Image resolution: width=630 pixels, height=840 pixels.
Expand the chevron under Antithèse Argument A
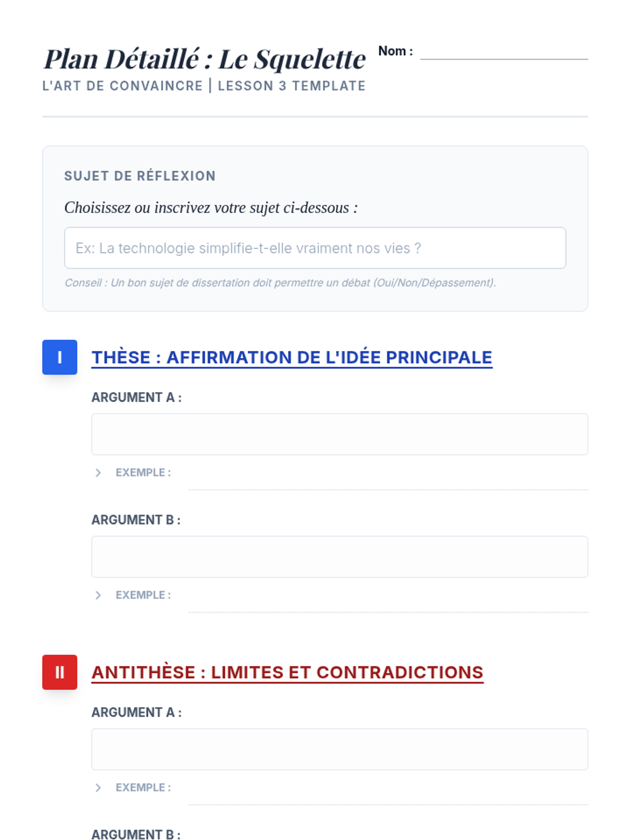pos(98,787)
